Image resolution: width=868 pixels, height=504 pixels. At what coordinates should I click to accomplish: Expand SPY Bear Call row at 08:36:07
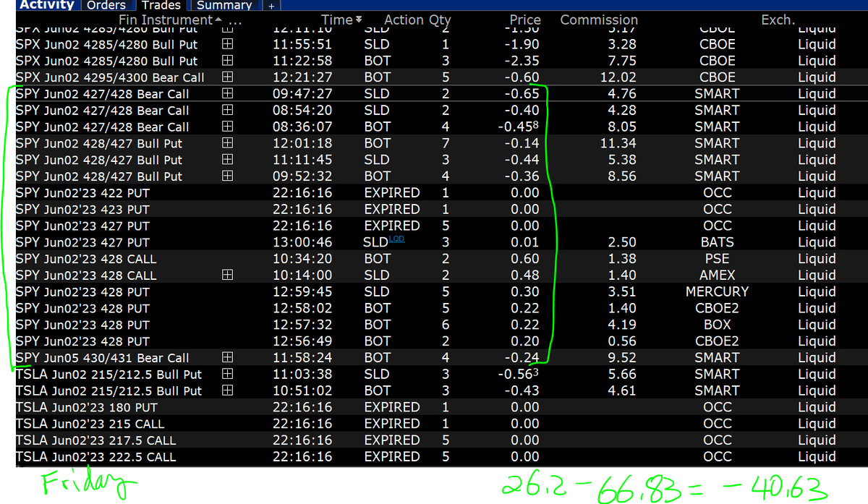tap(227, 127)
